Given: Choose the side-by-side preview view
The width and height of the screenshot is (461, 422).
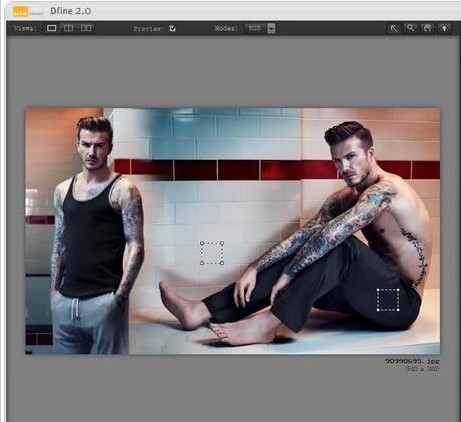Looking at the screenshot, I should coord(86,28).
